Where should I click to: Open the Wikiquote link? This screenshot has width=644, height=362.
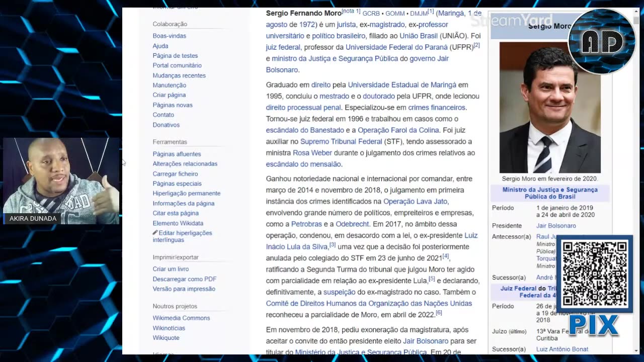coord(166,338)
